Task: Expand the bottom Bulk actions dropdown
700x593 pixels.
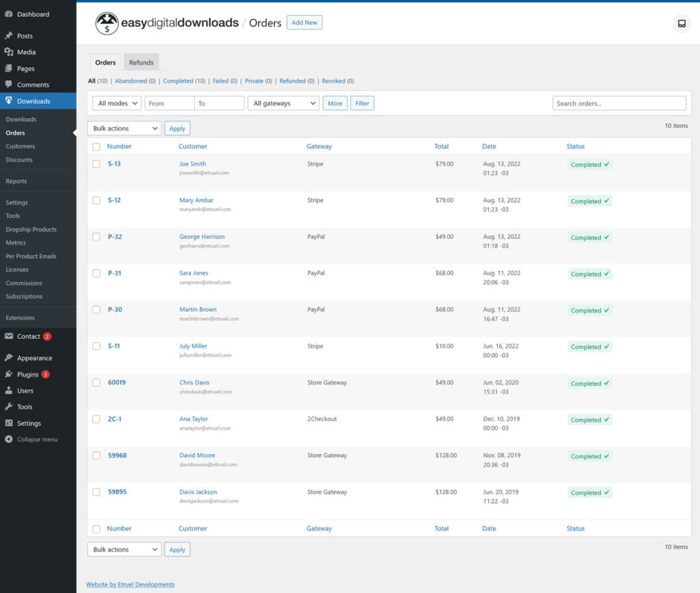Action: coord(124,549)
